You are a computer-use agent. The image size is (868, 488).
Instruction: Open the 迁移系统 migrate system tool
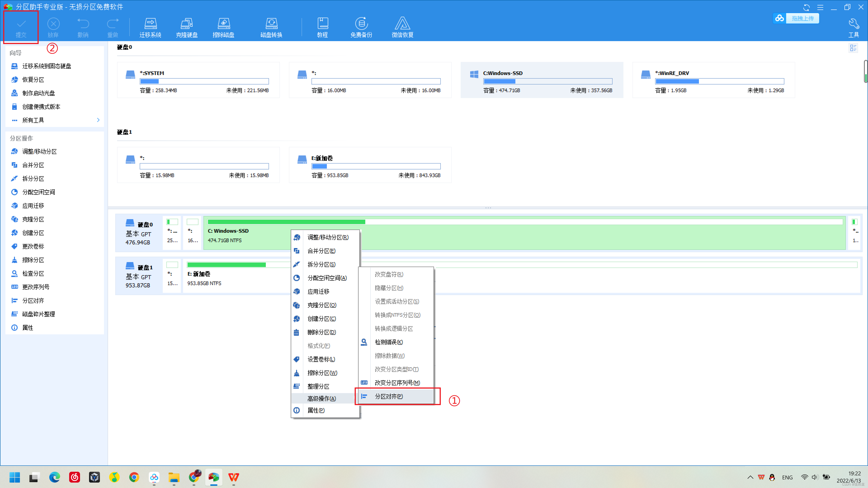click(x=150, y=27)
